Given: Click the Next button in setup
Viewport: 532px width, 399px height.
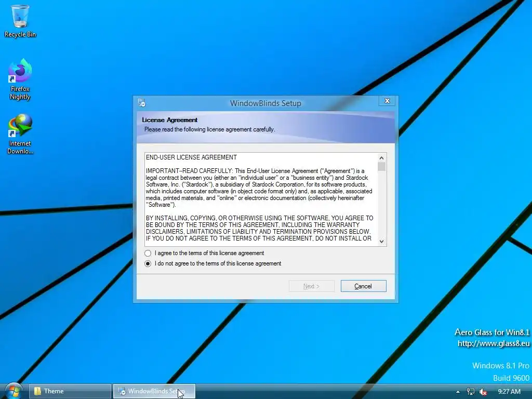Looking at the screenshot, I should (312, 286).
